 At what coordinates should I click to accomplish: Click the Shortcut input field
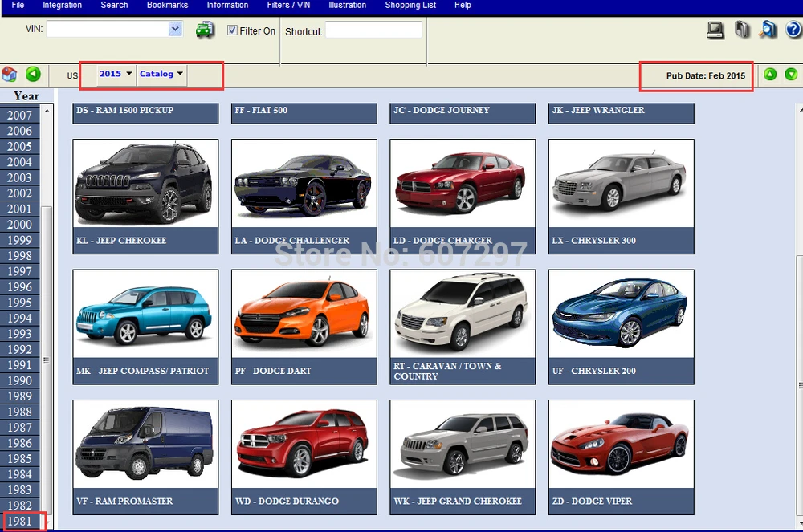373,30
